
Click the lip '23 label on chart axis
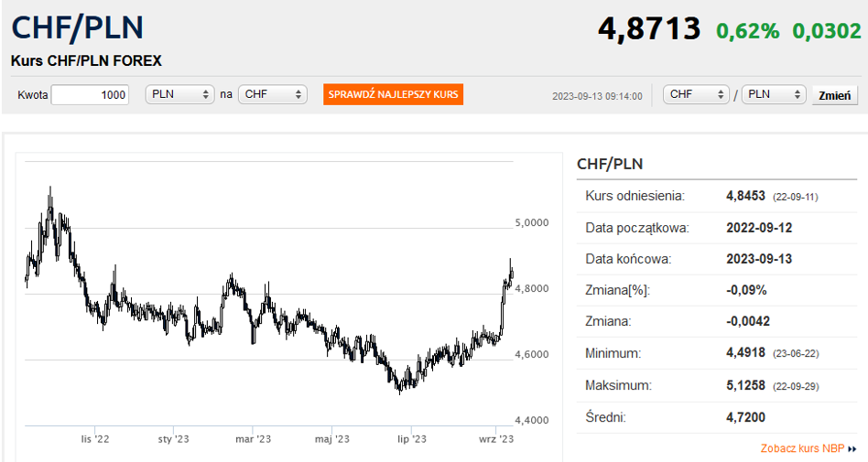tap(412, 439)
